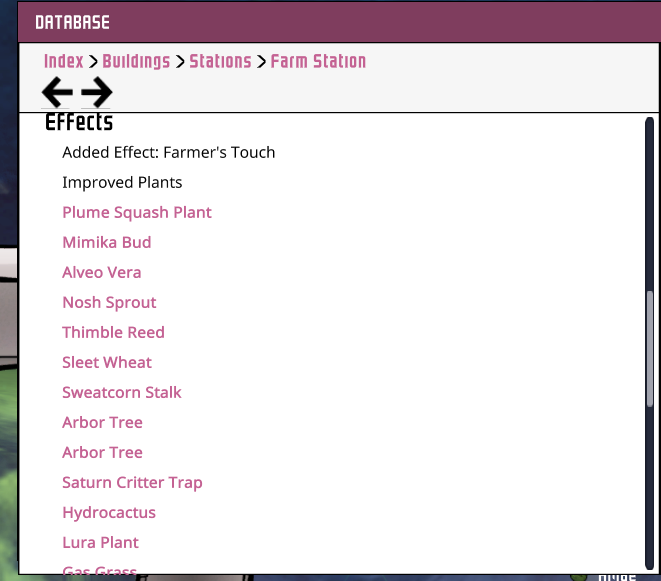Select Nosh Sprout link
This screenshot has width=661, height=581.
click(x=109, y=302)
